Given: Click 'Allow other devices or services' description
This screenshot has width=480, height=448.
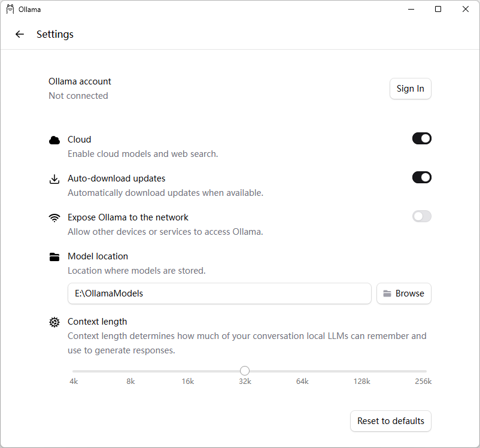Looking at the screenshot, I should (165, 232).
